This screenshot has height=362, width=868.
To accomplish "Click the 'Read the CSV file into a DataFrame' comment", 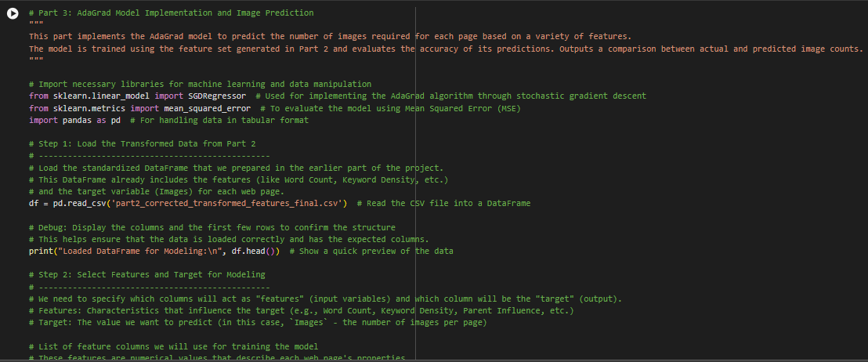I will [444, 204].
